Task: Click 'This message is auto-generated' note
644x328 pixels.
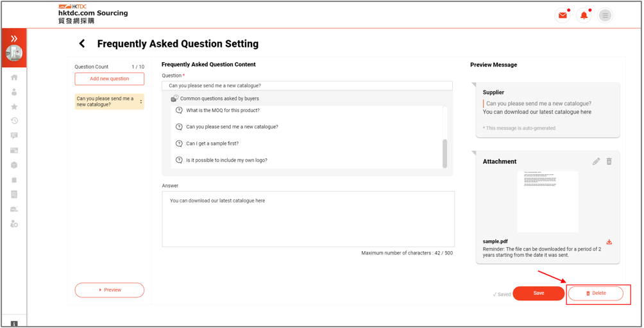Action: (519, 128)
